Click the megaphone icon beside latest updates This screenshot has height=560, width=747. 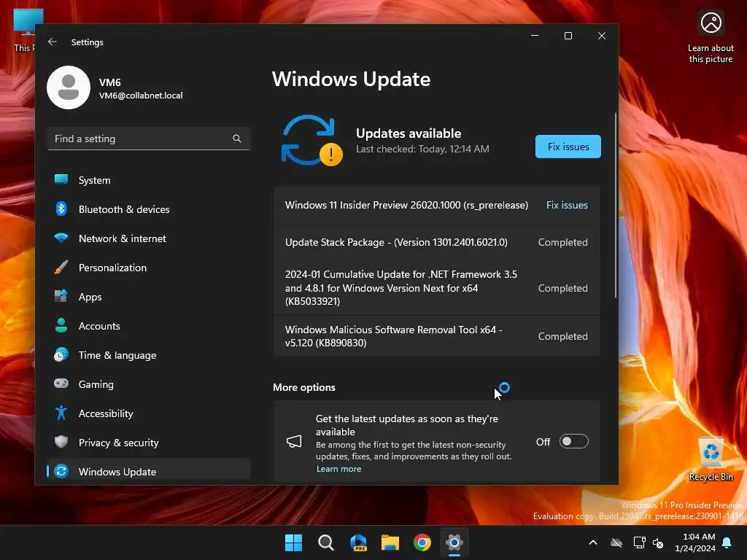coord(294,441)
